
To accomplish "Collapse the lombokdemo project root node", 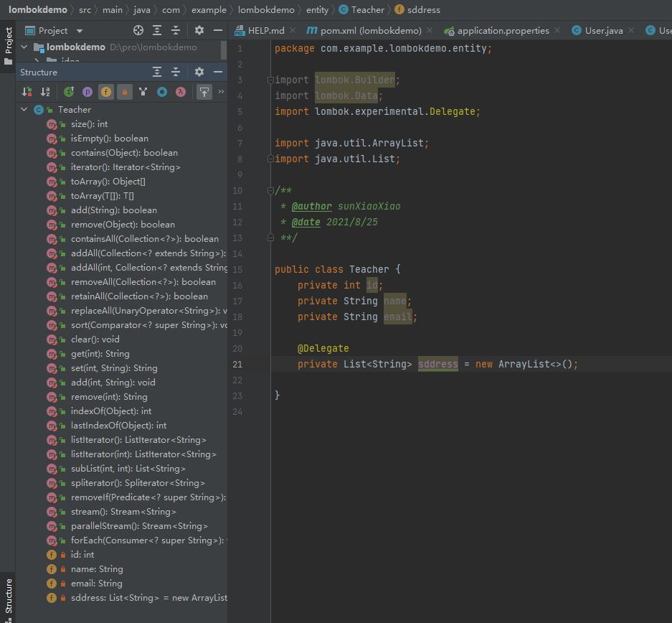I will 25,47.
